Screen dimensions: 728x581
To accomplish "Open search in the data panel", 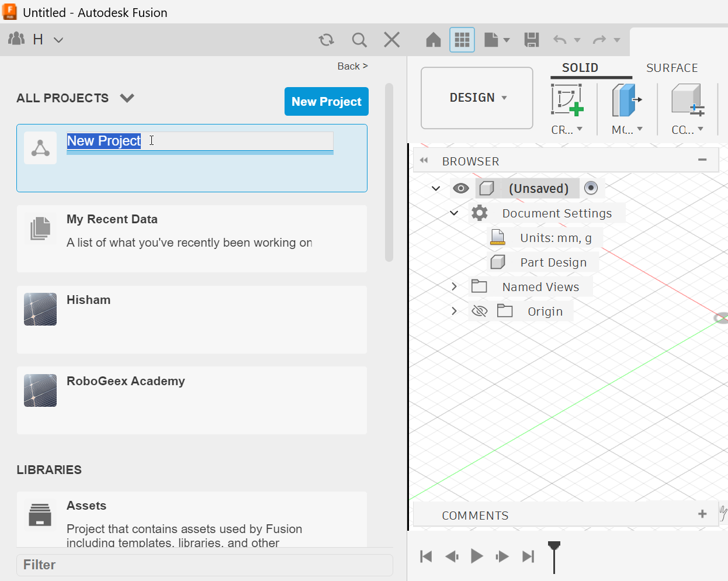I will 359,40.
